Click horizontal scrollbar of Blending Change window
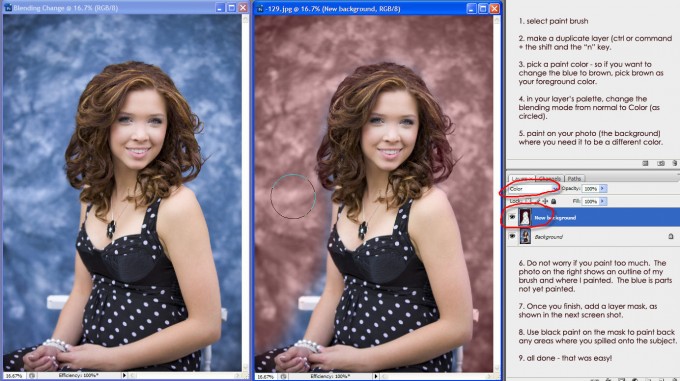The width and height of the screenshot is (680, 381). 185,375
